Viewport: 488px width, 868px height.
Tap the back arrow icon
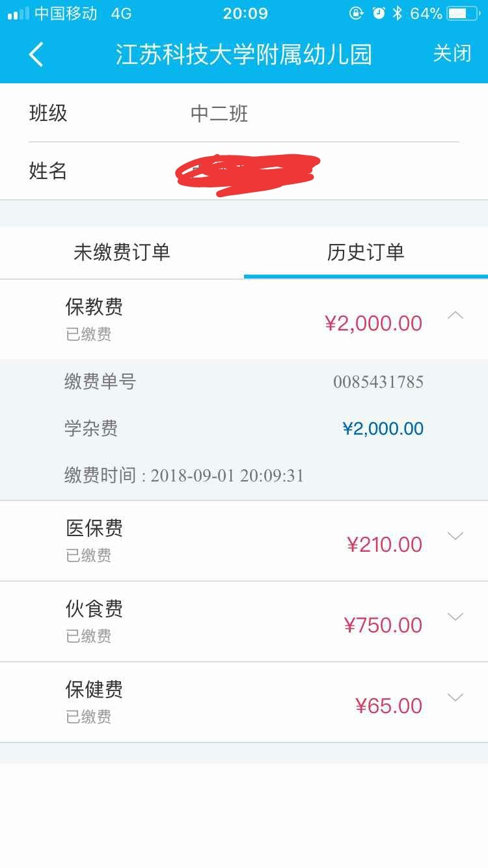click(36, 54)
